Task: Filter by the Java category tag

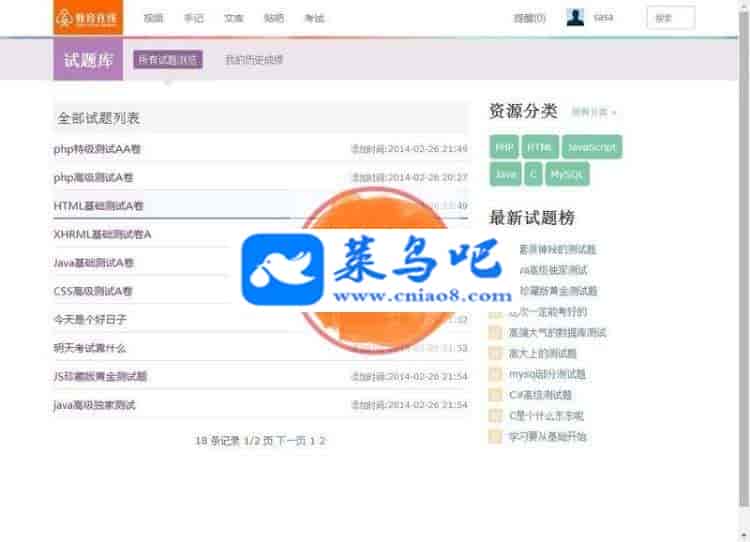Action: click(506, 174)
